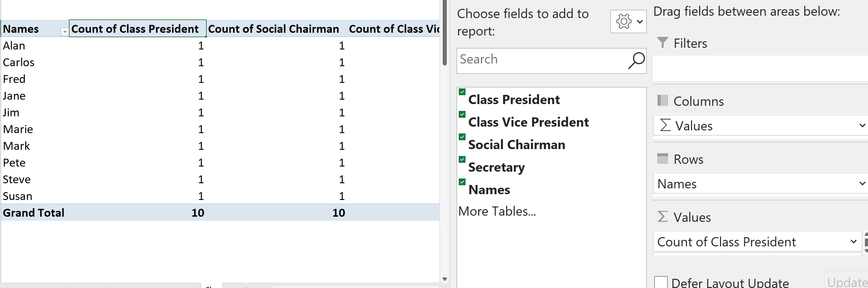Click the Columns area icon
The height and width of the screenshot is (288, 868).
[x=662, y=101]
